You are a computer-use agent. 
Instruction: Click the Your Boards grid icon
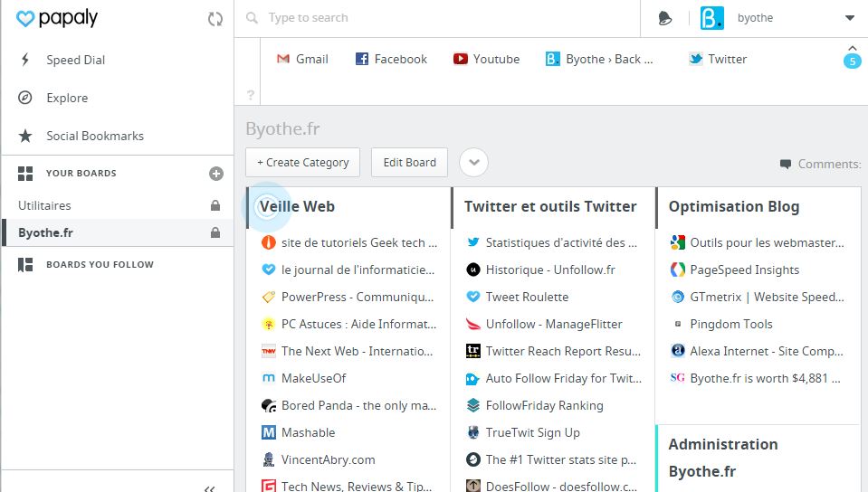tap(25, 174)
